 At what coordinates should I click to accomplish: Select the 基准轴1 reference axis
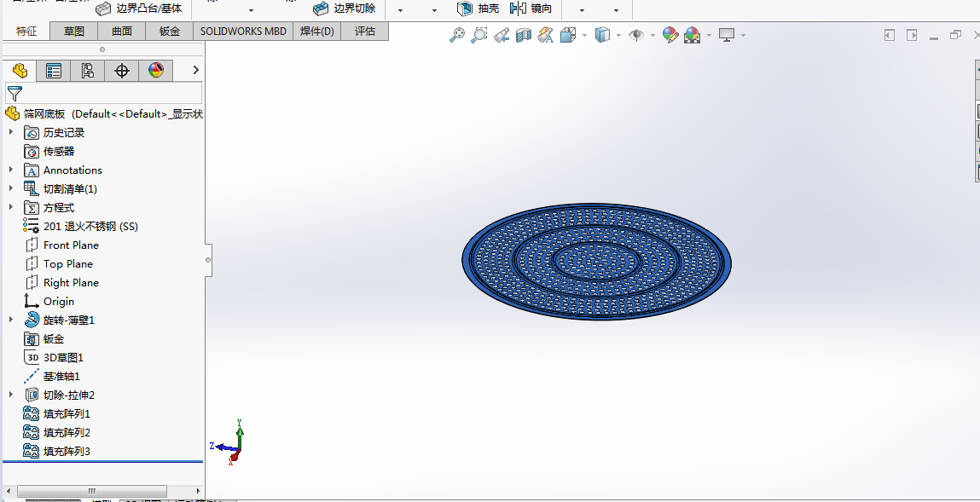[x=52, y=376]
